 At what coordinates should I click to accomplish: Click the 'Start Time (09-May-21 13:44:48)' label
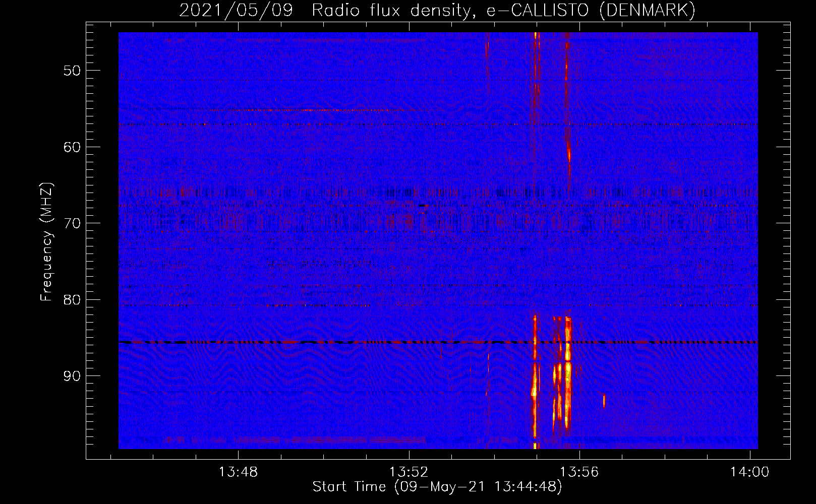pyautogui.click(x=437, y=487)
